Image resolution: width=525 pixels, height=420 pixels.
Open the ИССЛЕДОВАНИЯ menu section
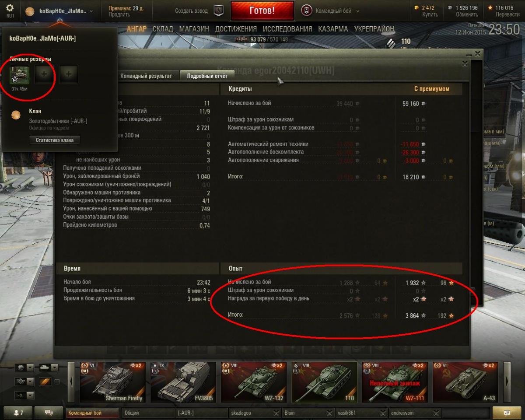coord(287,29)
